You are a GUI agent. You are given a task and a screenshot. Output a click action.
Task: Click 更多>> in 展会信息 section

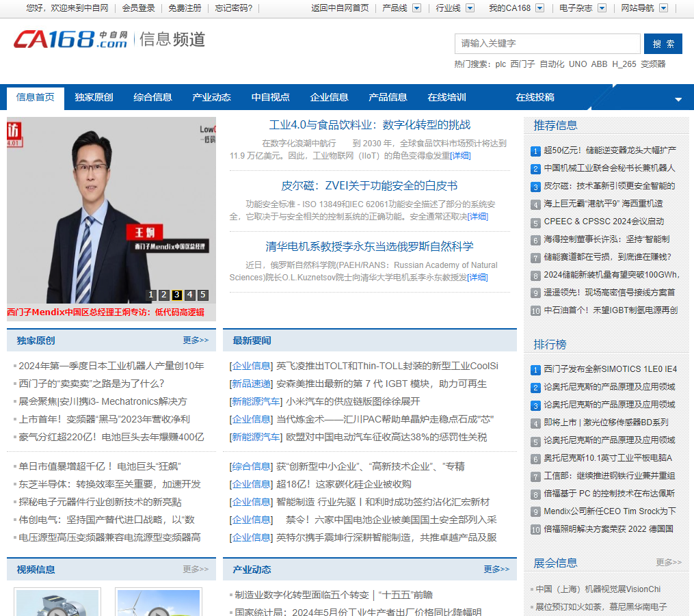pyautogui.click(x=668, y=563)
